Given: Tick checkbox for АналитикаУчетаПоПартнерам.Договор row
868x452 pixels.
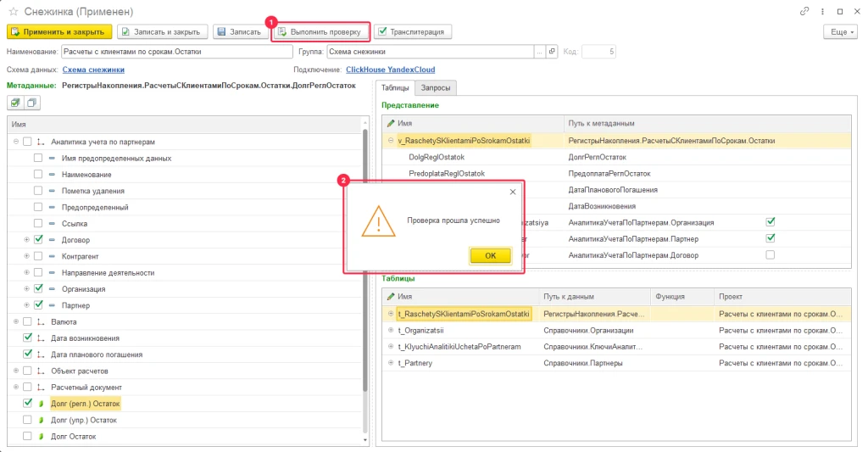Looking at the screenshot, I should [770, 254].
